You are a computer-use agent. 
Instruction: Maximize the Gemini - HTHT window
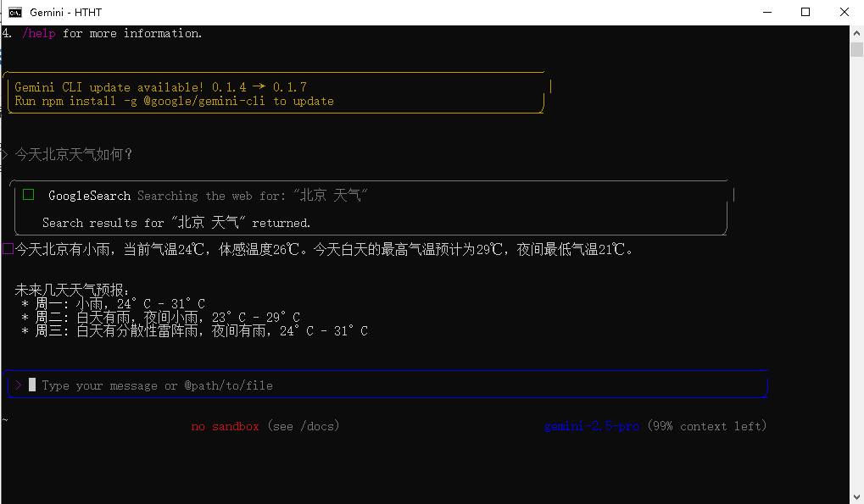point(805,12)
